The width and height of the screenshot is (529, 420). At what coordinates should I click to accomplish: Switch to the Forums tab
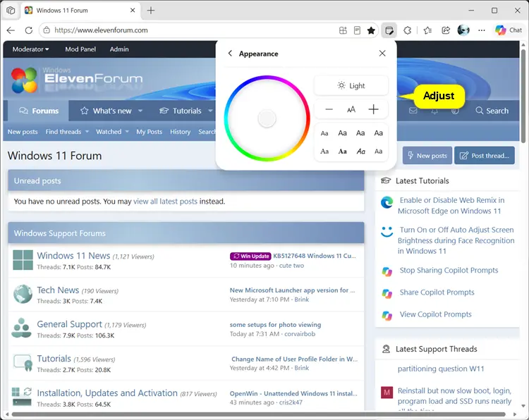pyautogui.click(x=39, y=111)
